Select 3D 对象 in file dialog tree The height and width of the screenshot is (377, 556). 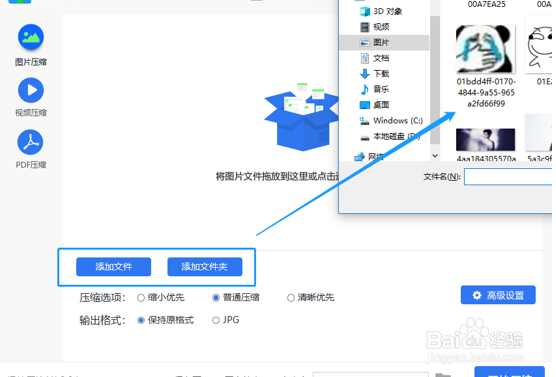click(384, 11)
